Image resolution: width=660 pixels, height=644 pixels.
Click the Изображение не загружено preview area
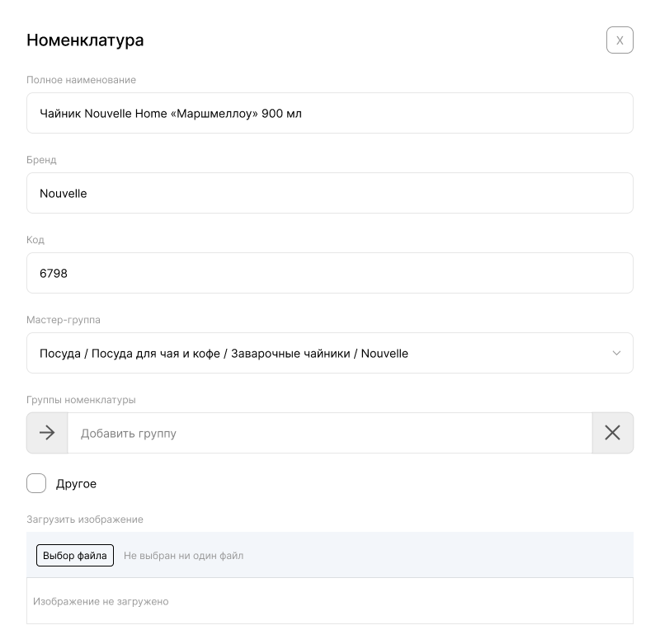(330, 601)
